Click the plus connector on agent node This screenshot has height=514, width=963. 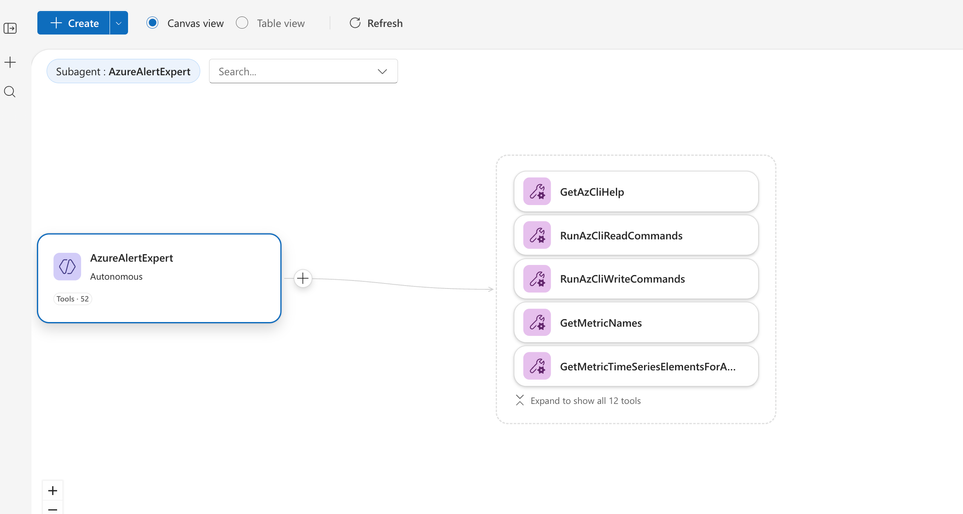[303, 279]
